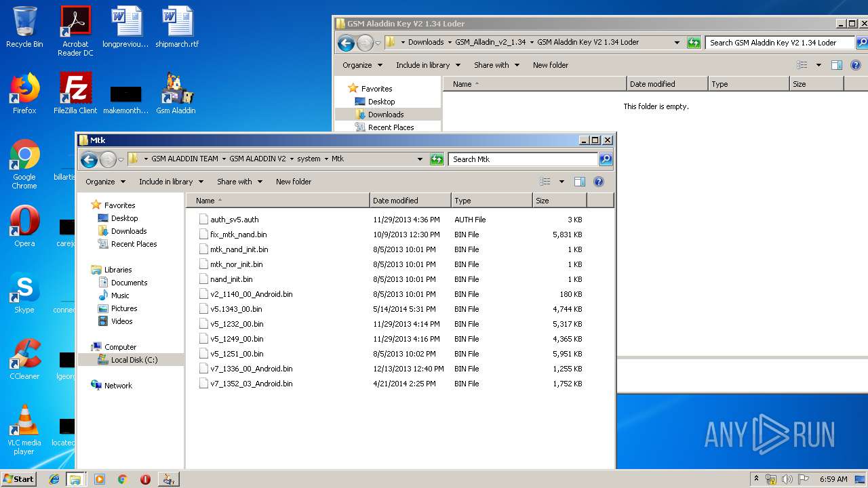Click the Start button
The height and width of the screenshot is (488, 868).
18,479
